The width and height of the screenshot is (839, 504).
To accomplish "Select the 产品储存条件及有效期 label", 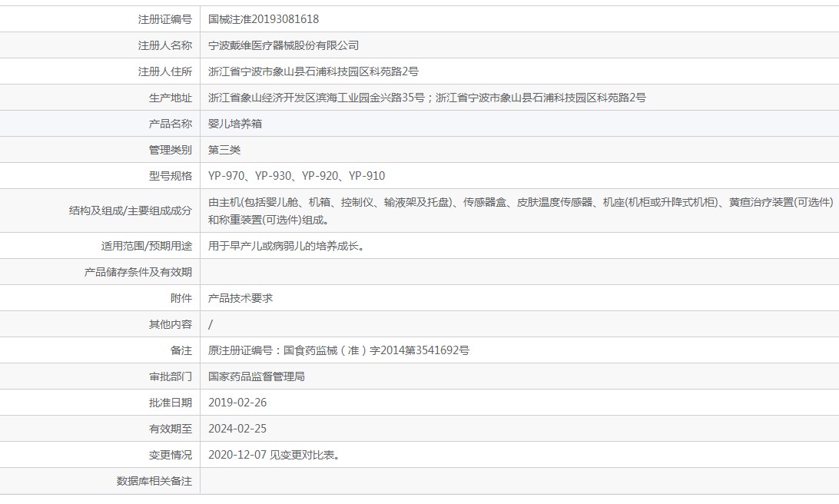I will point(138,272).
